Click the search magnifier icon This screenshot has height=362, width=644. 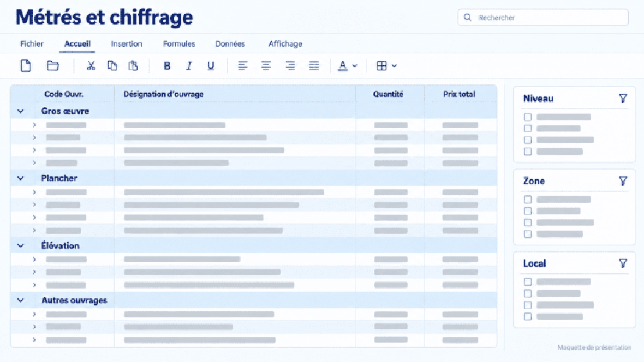(x=468, y=17)
